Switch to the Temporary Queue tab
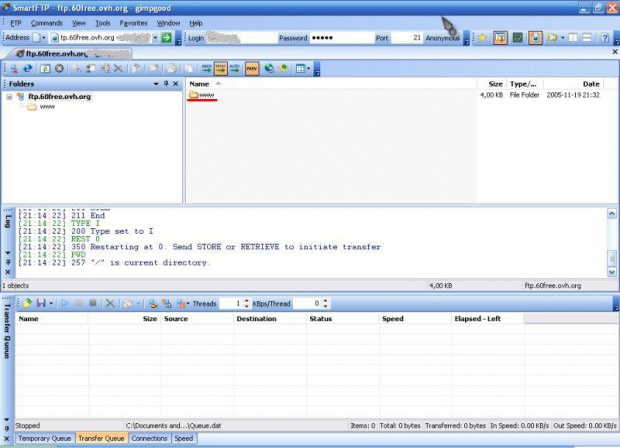Screen dimensions: 620x448 pyautogui.click(x=44, y=438)
